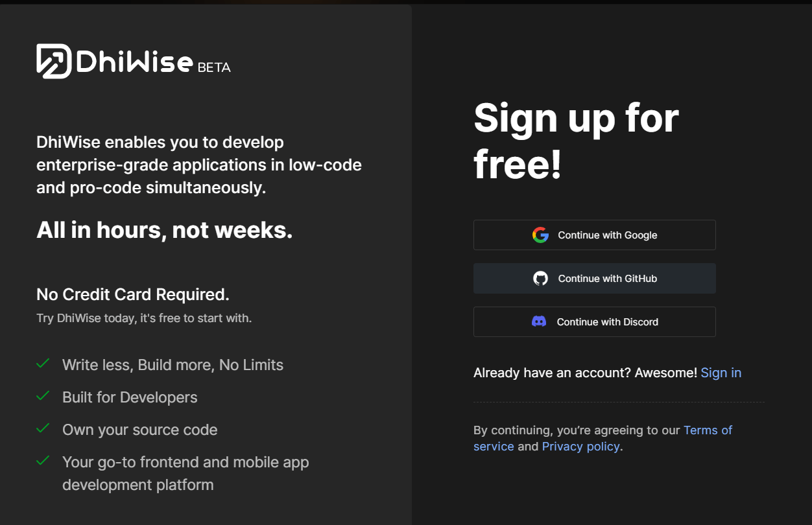Select the checkmark beside Write less, Build more

43,364
